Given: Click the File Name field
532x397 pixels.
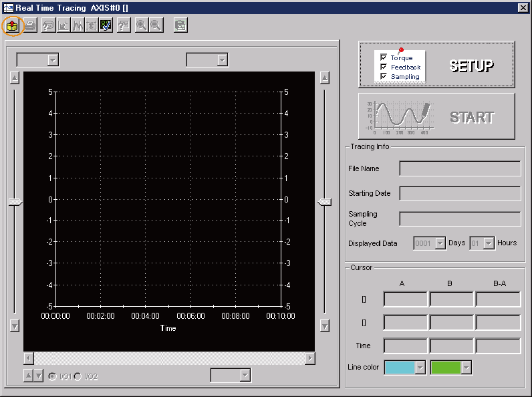Looking at the screenshot, I should pyautogui.click(x=460, y=168).
